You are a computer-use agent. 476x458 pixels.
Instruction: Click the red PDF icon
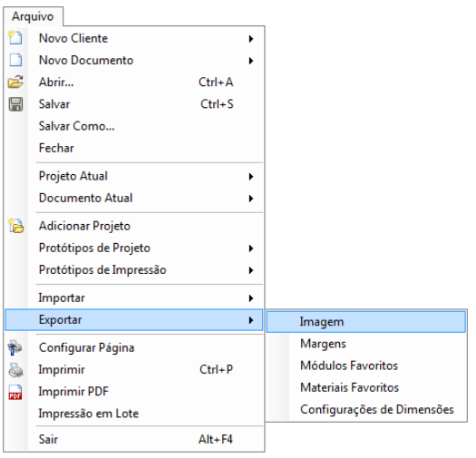pyautogui.click(x=15, y=392)
